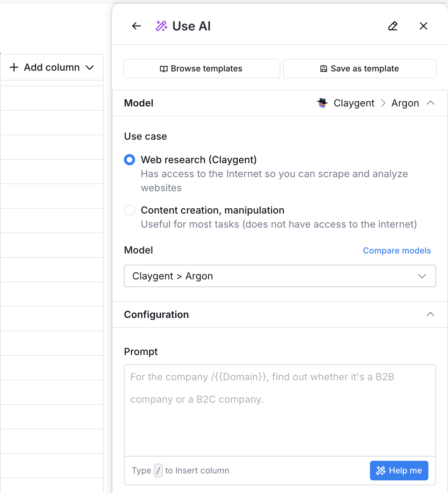The image size is (448, 493).
Task: Click the Use AI panel title
Action: [191, 26]
